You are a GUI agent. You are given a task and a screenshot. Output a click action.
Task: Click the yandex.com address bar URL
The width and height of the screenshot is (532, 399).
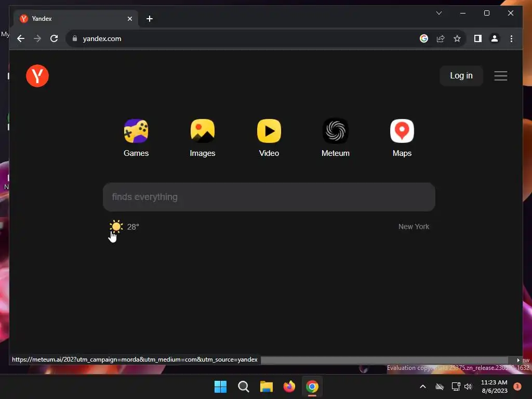click(x=102, y=38)
